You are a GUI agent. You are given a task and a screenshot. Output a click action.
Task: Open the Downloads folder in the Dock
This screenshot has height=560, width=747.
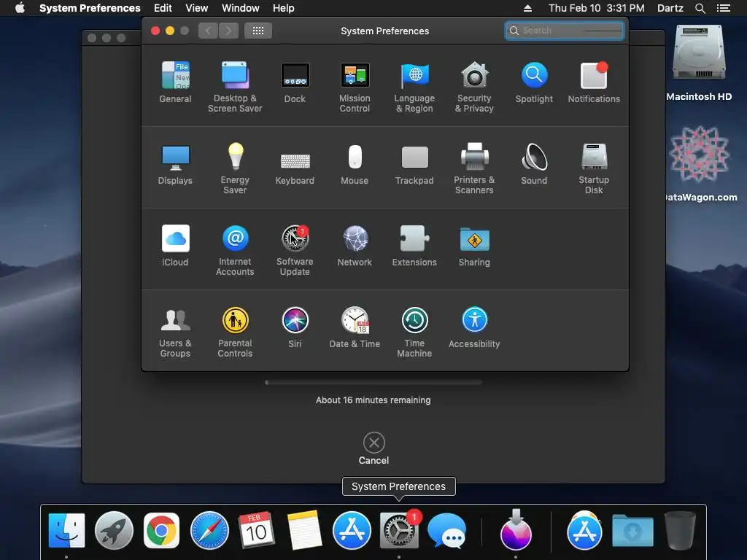point(632,531)
